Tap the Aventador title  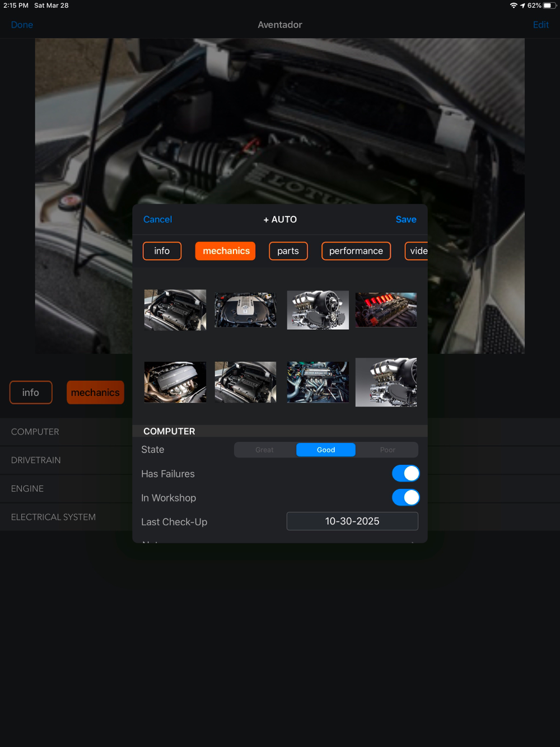[x=280, y=25]
